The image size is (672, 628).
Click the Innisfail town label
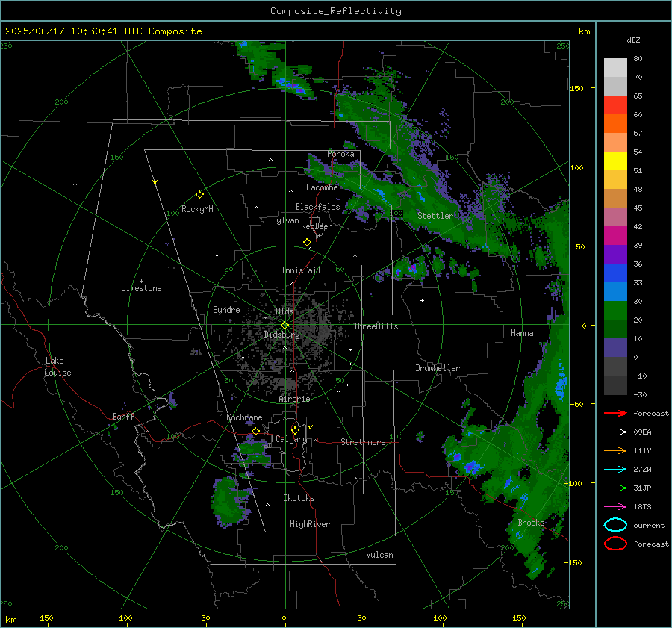301,270
